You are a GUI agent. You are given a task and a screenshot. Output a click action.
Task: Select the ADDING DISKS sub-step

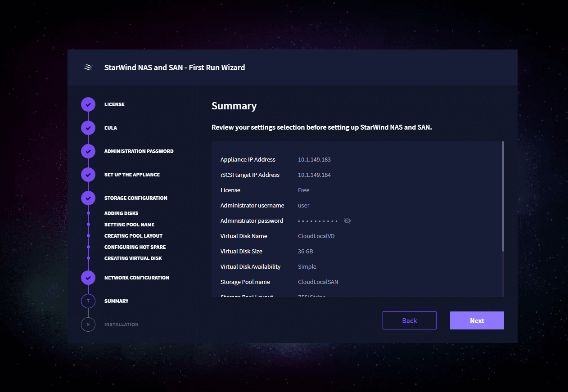(x=121, y=213)
